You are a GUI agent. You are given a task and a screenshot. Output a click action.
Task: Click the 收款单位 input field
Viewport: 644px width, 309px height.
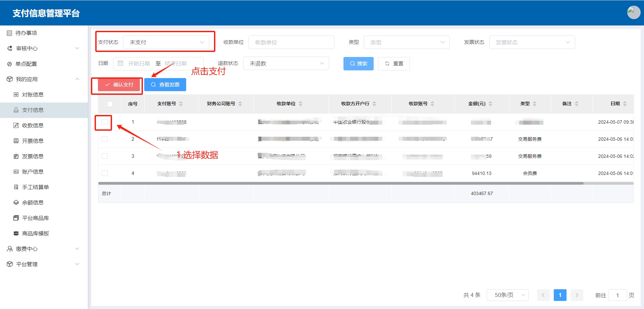pos(291,42)
